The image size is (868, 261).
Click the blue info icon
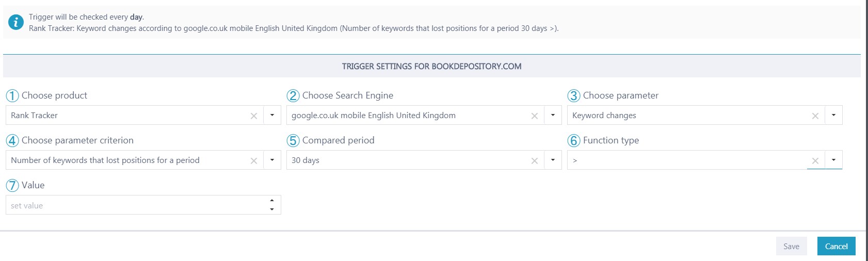(x=16, y=22)
